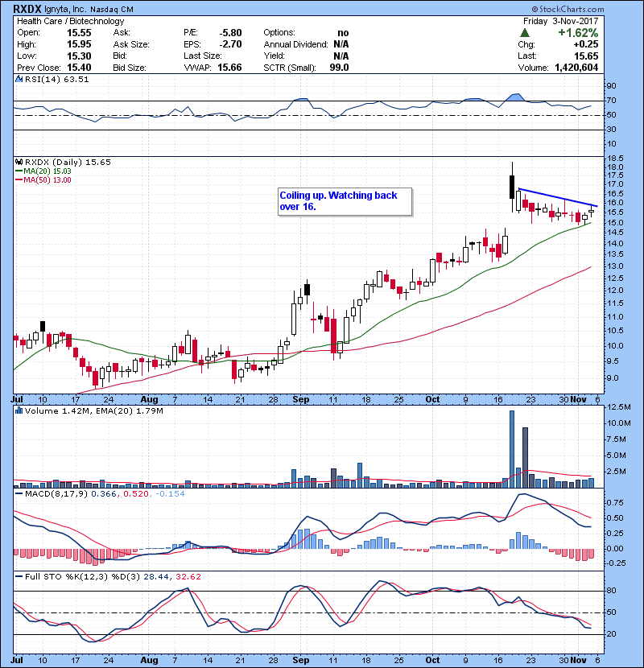
Task: Click the Nasdaq CM exchange label
Action: pos(112,9)
